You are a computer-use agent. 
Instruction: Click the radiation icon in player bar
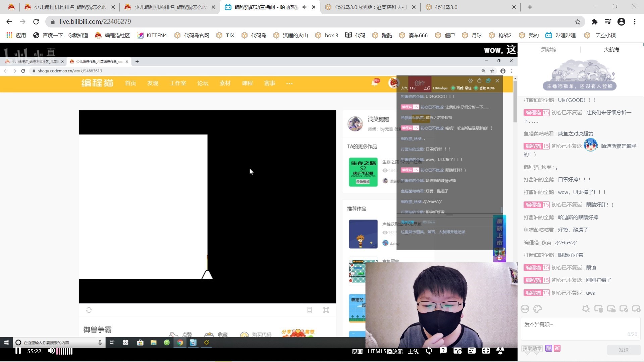point(500,351)
